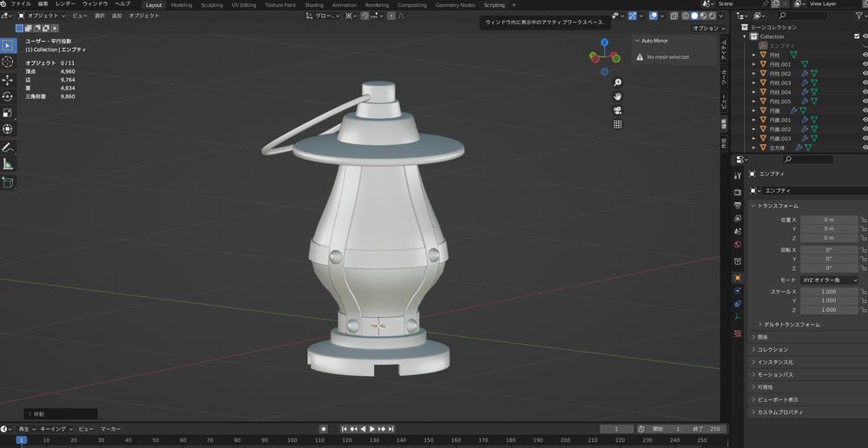The height and width of the screenshot is (448, 868).
Task: Hide Collection using its eye icon
Action: (x=865, y=36)
